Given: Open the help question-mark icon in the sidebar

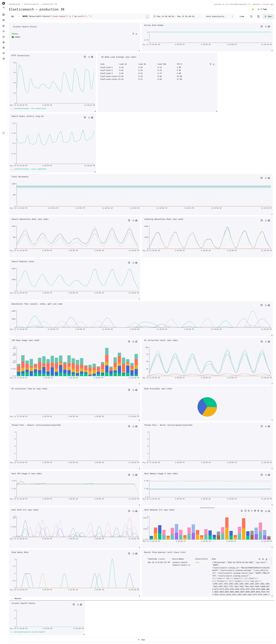Looking at the screenshot, I should pyautogui.click(x=3, y=53).
